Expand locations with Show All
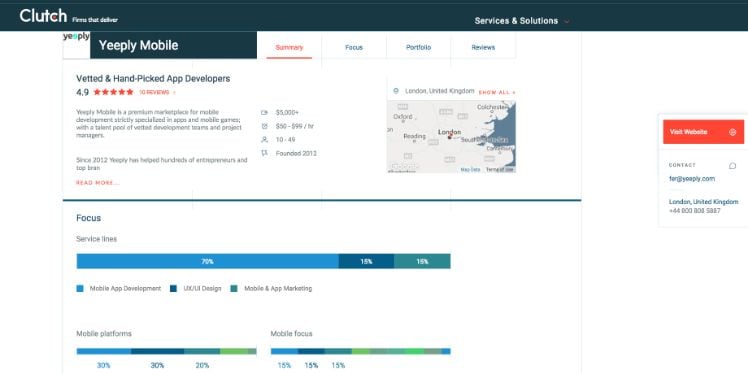This screenshot has width=748, height=374. (497, 93)
